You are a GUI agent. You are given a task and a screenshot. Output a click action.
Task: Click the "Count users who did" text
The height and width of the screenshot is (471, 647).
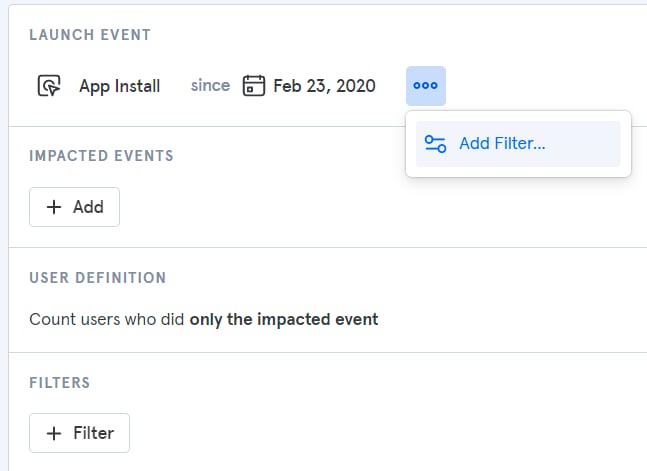click(106, 320)
